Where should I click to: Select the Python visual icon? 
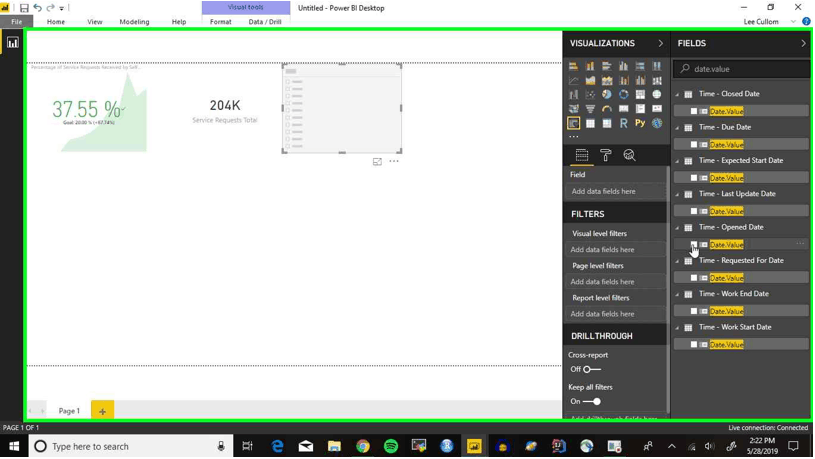click(x=640, y=123)
